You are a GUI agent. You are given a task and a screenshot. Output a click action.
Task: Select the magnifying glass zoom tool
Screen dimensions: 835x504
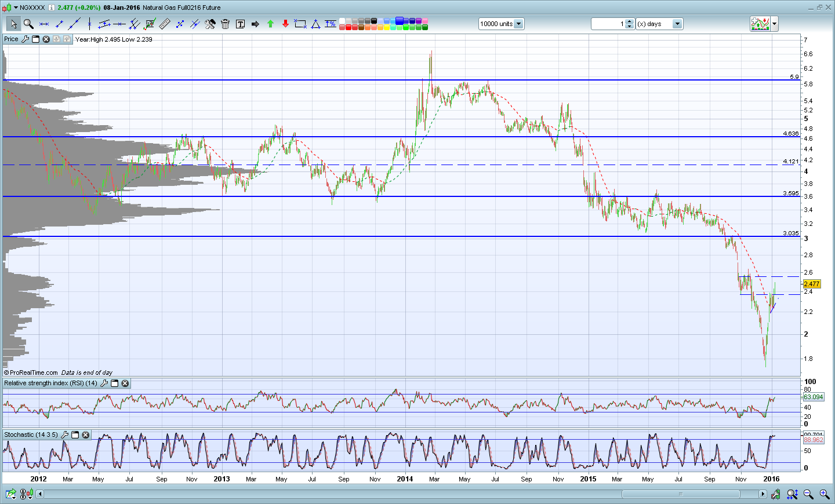[x=28, y=24]
